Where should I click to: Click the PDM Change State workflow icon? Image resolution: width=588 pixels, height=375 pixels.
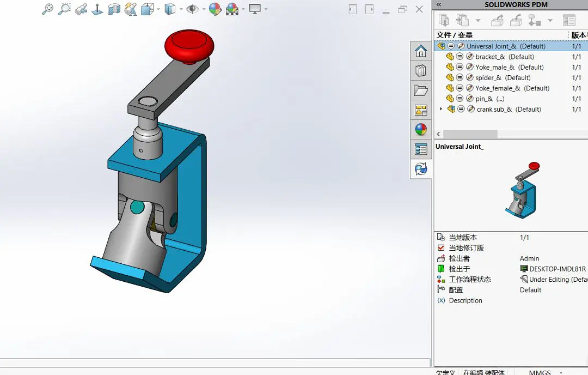pos(535,20)
